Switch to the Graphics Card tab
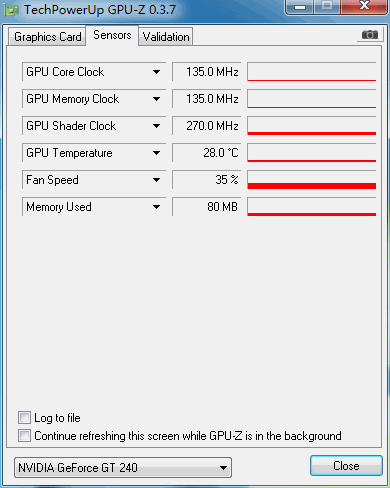The width and height of the screenshot is (390, 488). 47,37
